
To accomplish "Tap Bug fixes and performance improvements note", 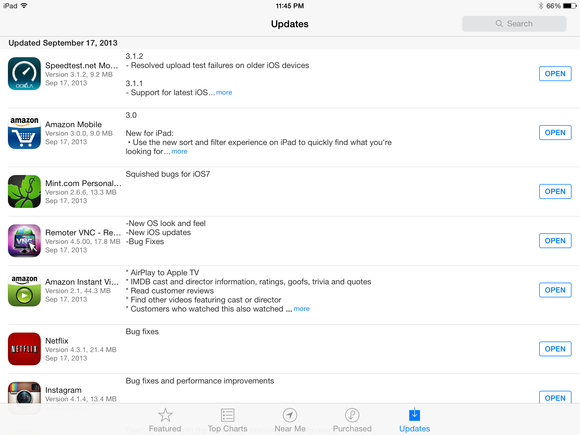I will 200,381.
